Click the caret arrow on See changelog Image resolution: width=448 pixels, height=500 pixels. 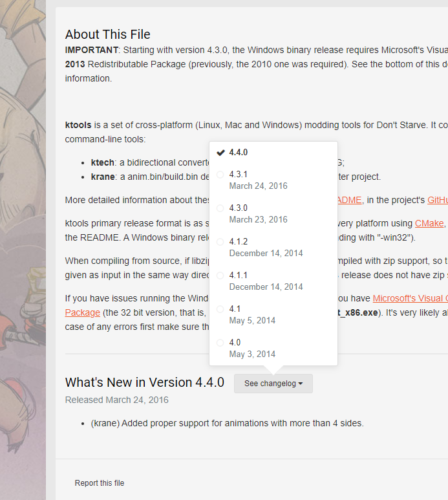301,384
